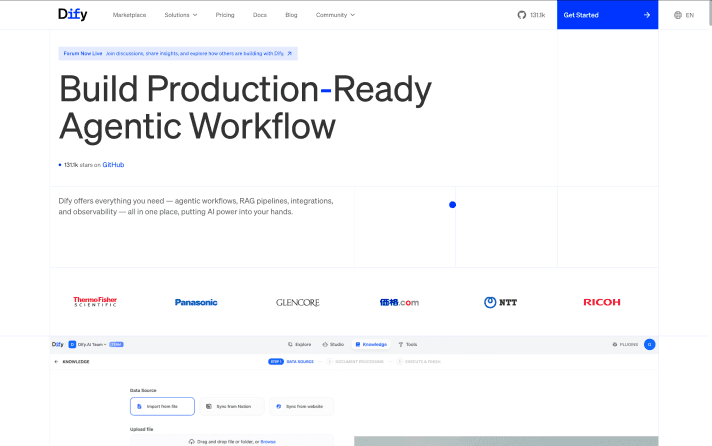Viewport: 712px width, 446px height.
Task: Click the page's vertical scrollbar thumb
Action: point(710,13)
